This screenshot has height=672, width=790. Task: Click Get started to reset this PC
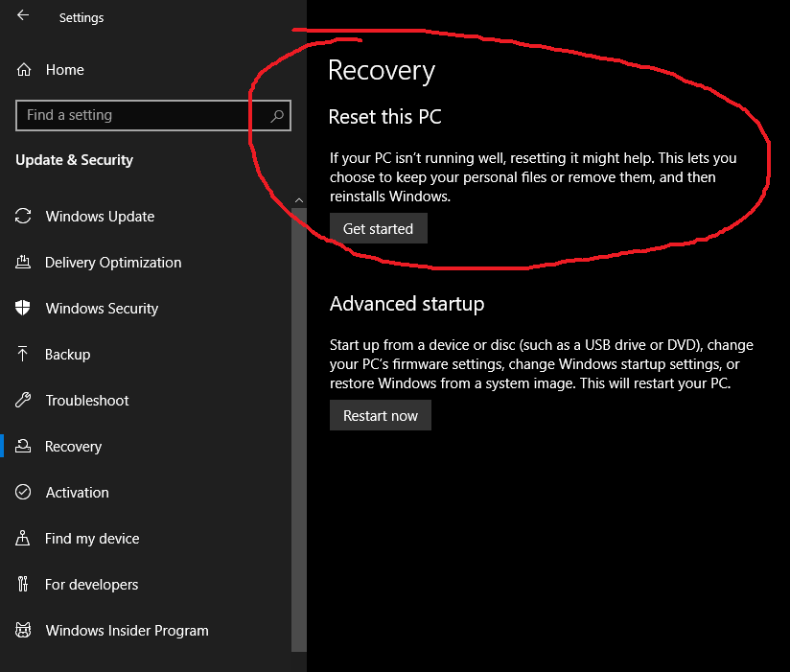pos(379,228)
